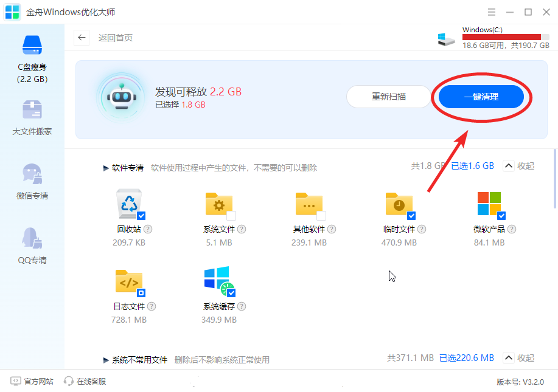Click the help icon next to 微软产品

click(512, 229)
